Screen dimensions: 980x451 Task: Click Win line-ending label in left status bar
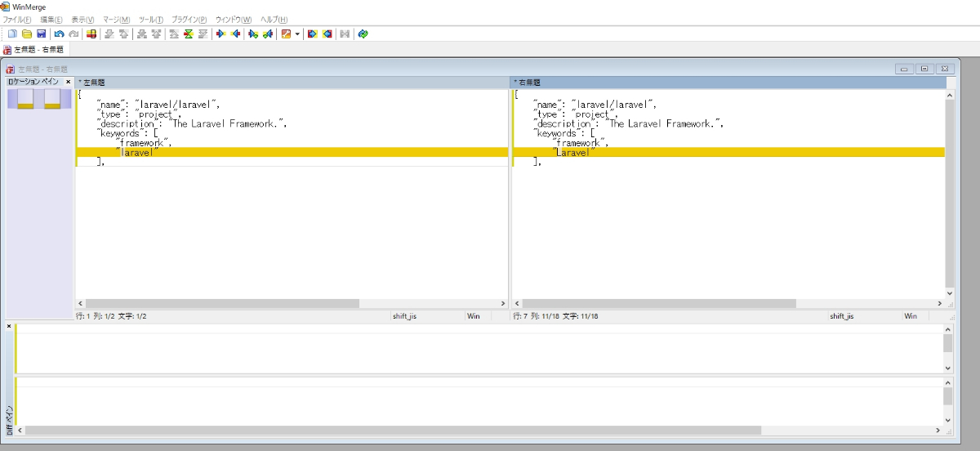pos(474,315)
